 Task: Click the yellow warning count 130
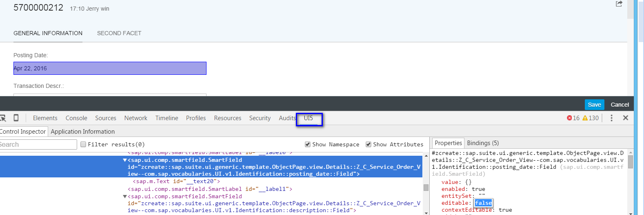click(591, 118)
